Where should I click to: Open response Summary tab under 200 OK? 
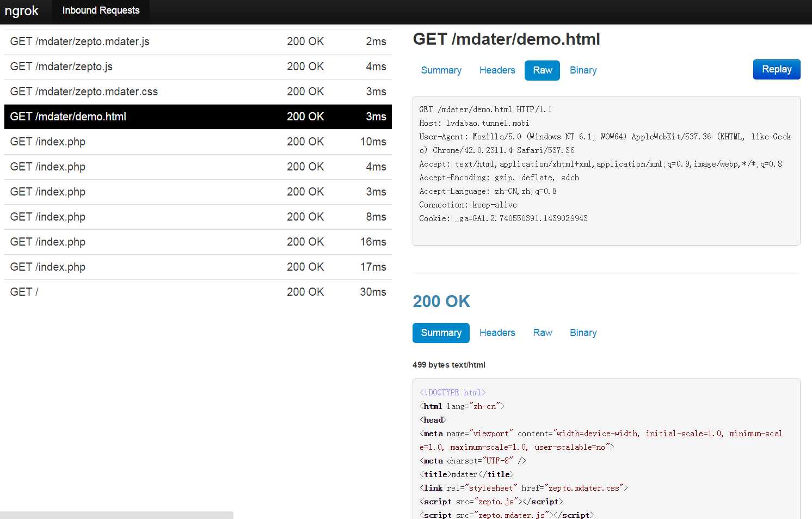pyautogui.click(x=441, y=333)
